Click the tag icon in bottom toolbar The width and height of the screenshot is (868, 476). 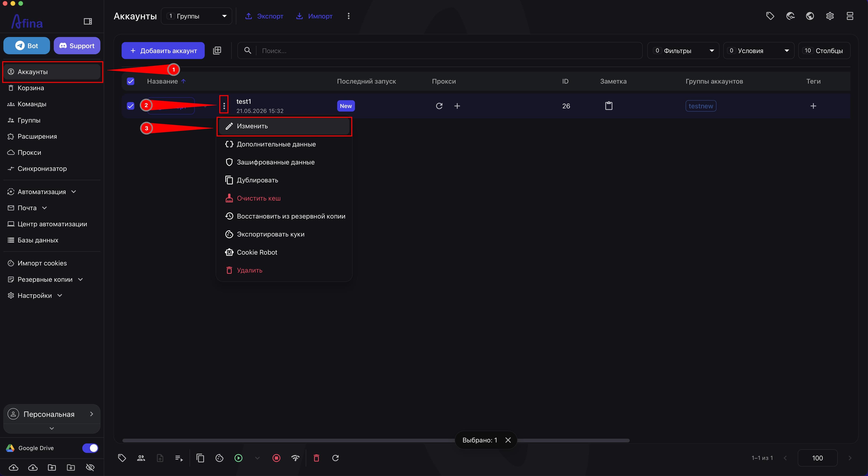pyautogui.click(x=122, y=458)
